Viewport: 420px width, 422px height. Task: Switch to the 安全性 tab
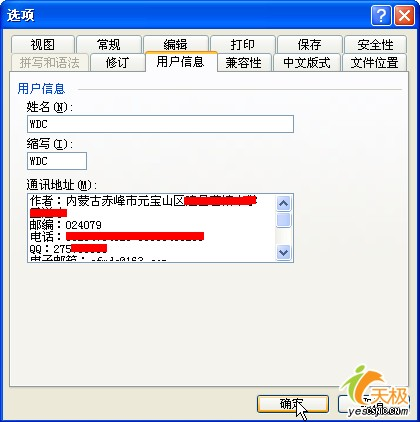pyautogui.click(x=376, y=44)
